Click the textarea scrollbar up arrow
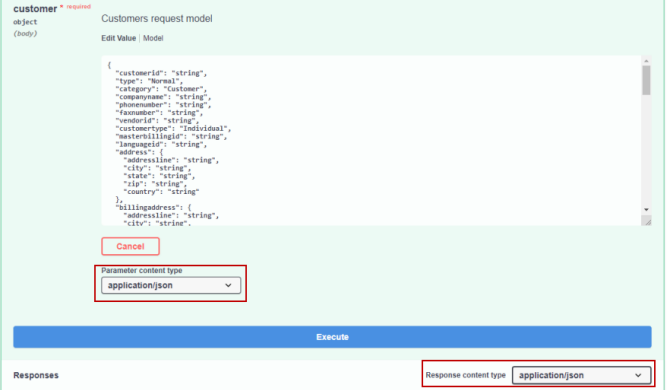This screenshot has height=390, width=670. 646,61
